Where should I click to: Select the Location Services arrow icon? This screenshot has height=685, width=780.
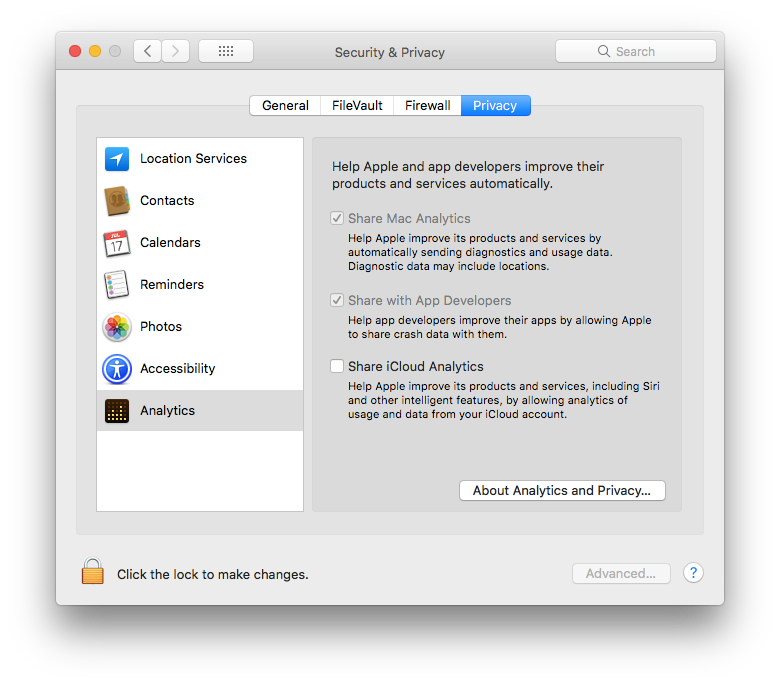pyautogui.click(x=117, y=159)
